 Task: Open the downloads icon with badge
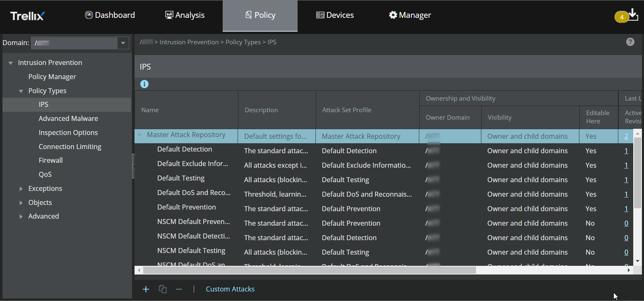coord(633,15)
